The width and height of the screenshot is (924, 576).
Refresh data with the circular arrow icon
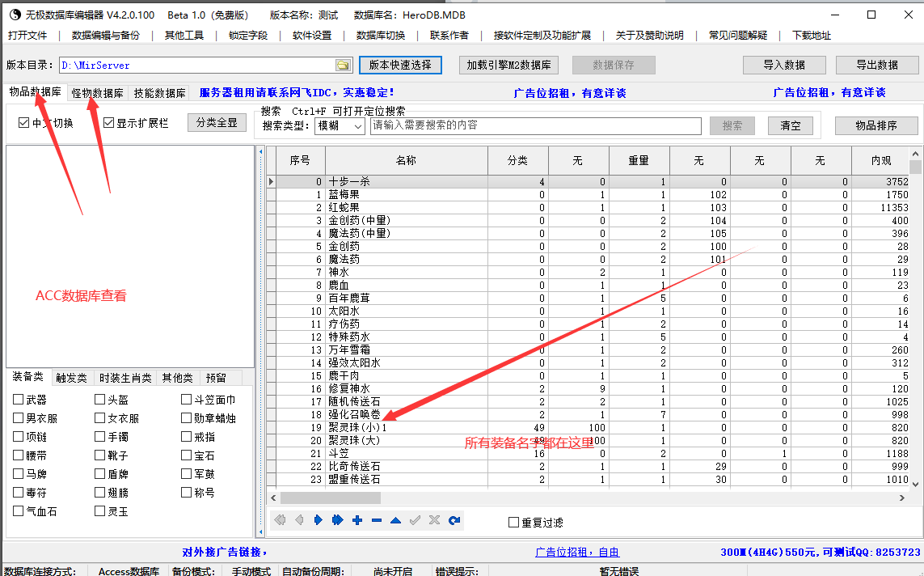click(454, 520)
